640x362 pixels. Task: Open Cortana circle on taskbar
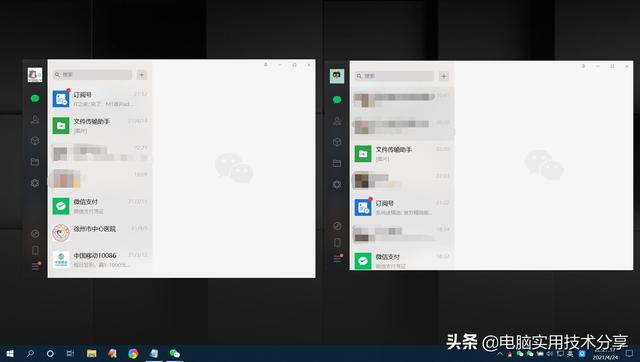tap(50, 353)
